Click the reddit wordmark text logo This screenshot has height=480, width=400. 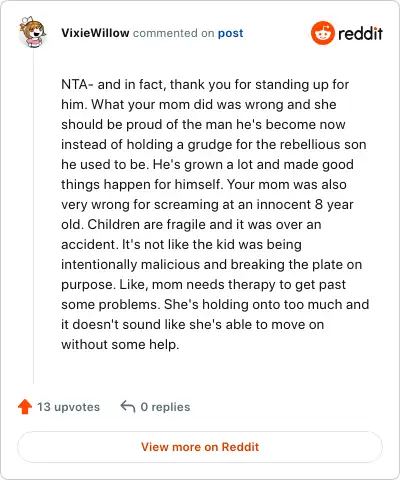point(360,33)
